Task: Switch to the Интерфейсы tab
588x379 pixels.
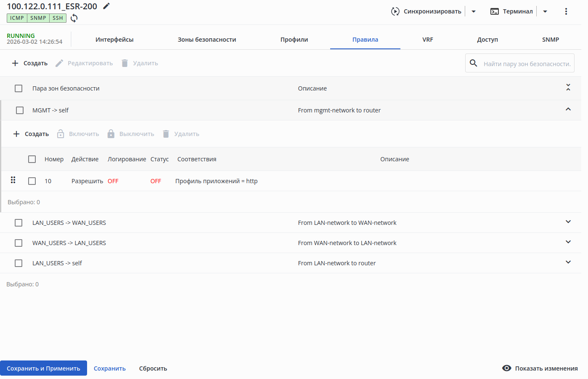Action: [114, 40]
